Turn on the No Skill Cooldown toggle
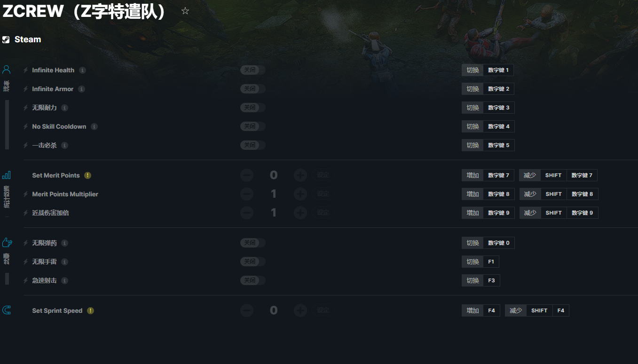Image resolution: width=638 pixels, height=364 pixels. [253, 126]
